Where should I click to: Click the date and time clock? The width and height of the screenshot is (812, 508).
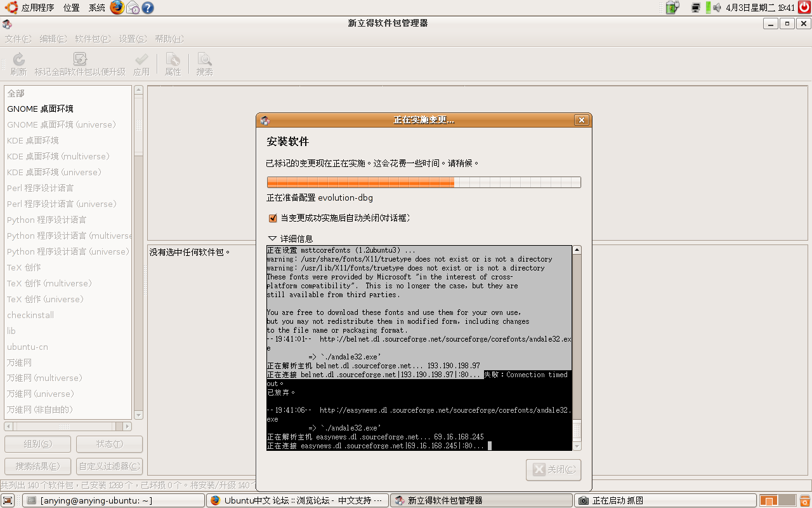(x=761, y=8)
